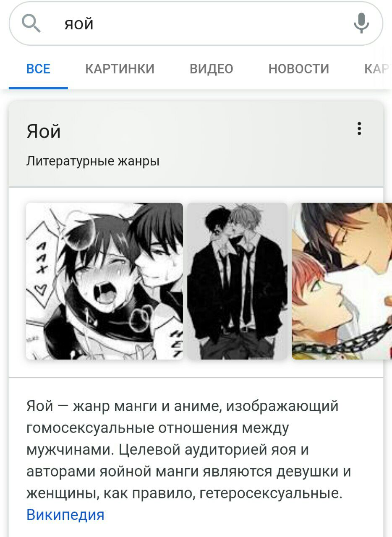The image size is (392, 537).
Task: Follow the Википедия source link
Action: [x=65, y=514]
